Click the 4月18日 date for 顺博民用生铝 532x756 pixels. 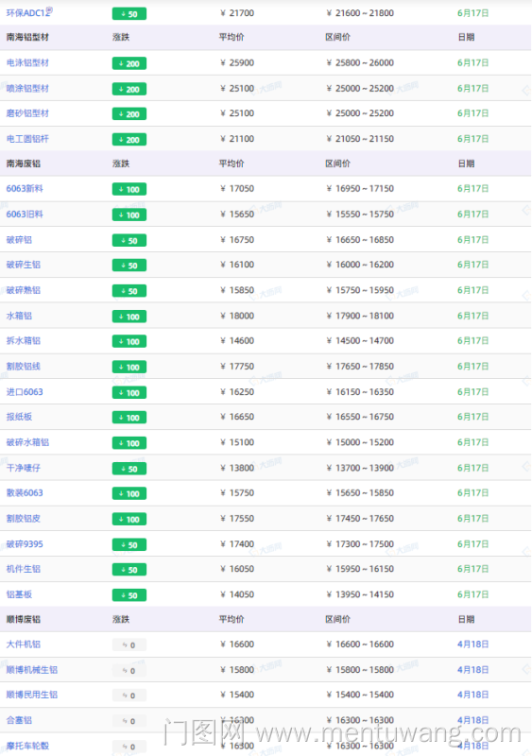point(473,695)
